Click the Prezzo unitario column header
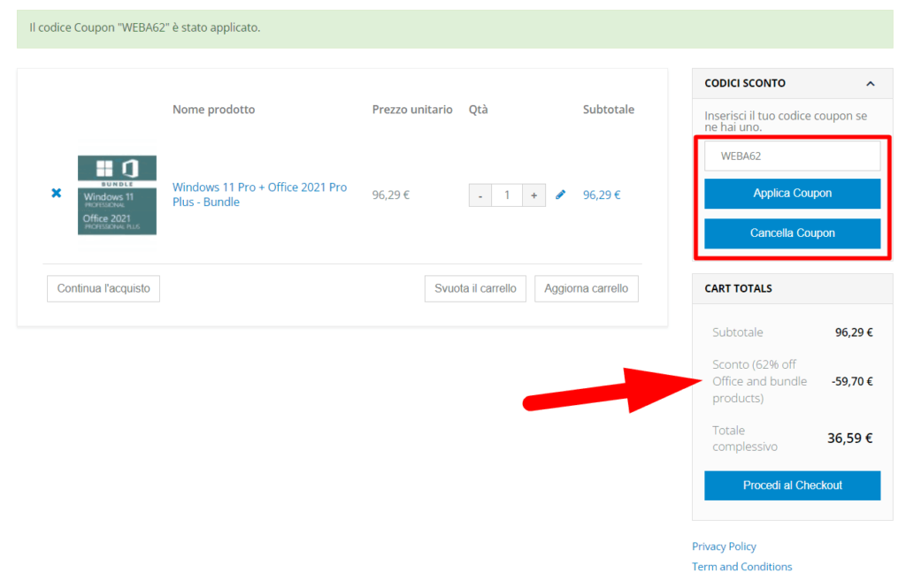The height and width of the screenshot is (588, 906). pos(412,109)
